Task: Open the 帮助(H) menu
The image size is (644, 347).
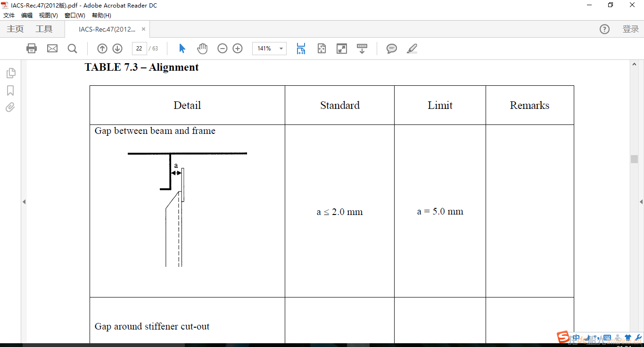Action: (101, 16)
